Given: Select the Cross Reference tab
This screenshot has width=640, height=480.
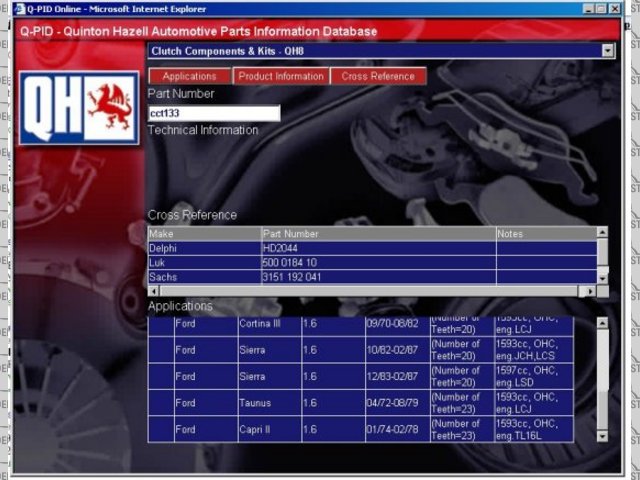Looking at the screenshot, I should [x=378, y=76].
